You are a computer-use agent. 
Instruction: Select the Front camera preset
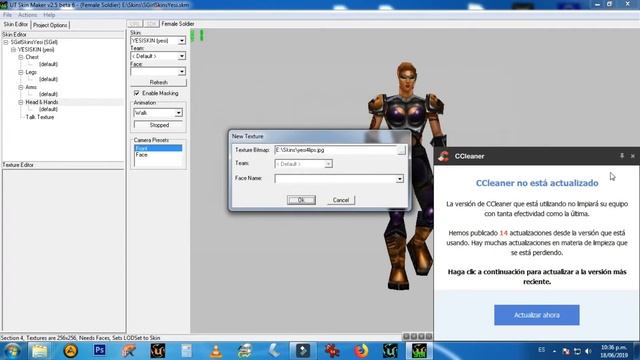coord(158,148)
